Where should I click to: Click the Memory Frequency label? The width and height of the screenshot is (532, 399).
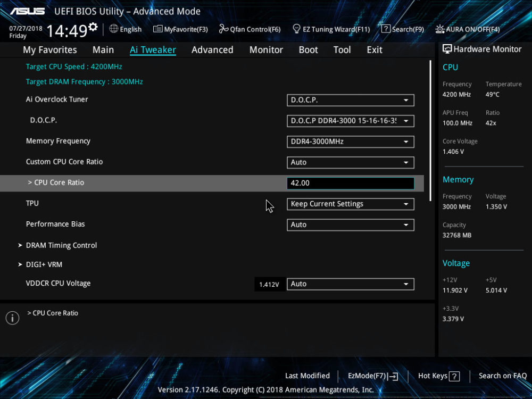pyautogui.click(x=58, y=141)
